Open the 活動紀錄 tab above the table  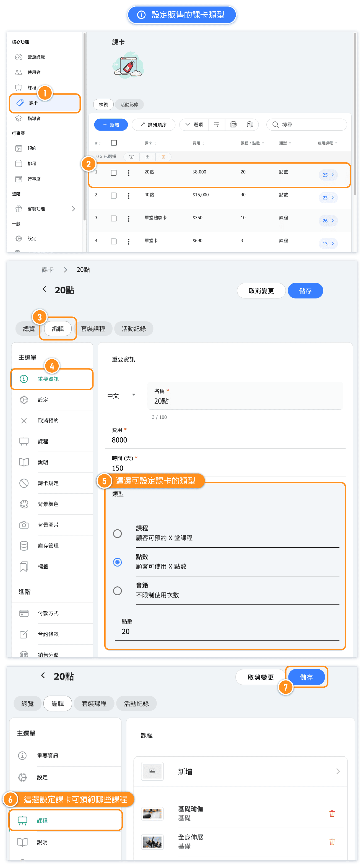pyautogui.click(x=129, y=105)
